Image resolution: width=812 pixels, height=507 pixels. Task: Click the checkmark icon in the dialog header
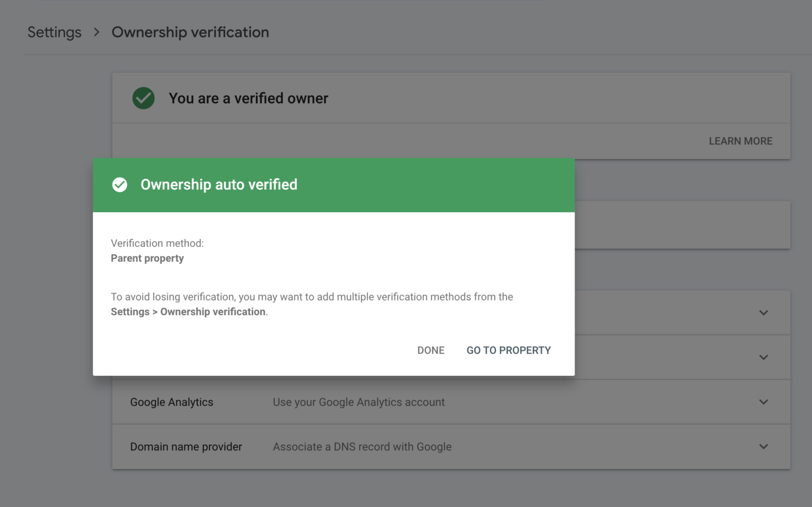(119, 185)
